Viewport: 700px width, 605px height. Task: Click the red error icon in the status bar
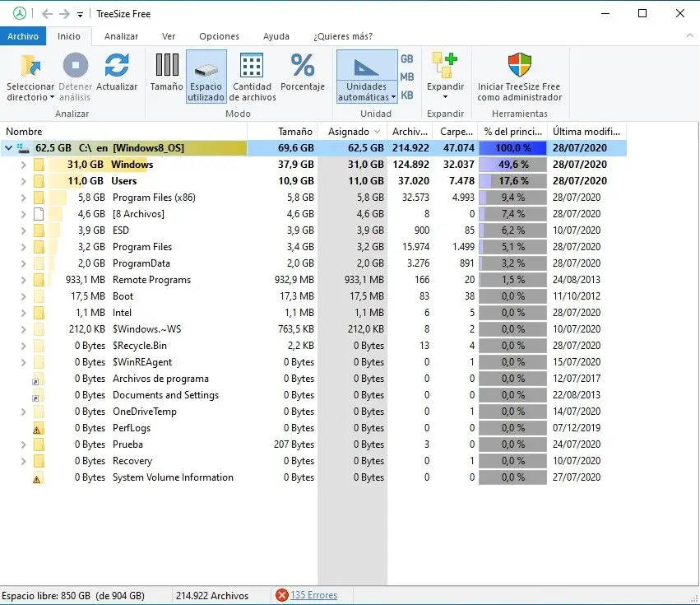pyautogui.click(x=282, y=595)
